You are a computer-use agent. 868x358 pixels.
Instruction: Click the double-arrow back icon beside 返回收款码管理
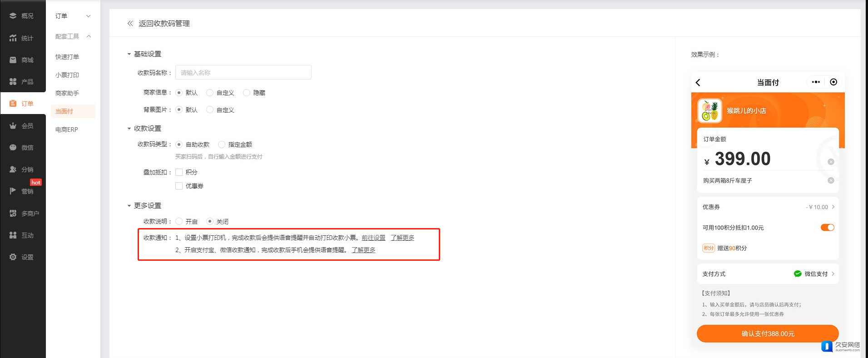(x=130, y=24)
